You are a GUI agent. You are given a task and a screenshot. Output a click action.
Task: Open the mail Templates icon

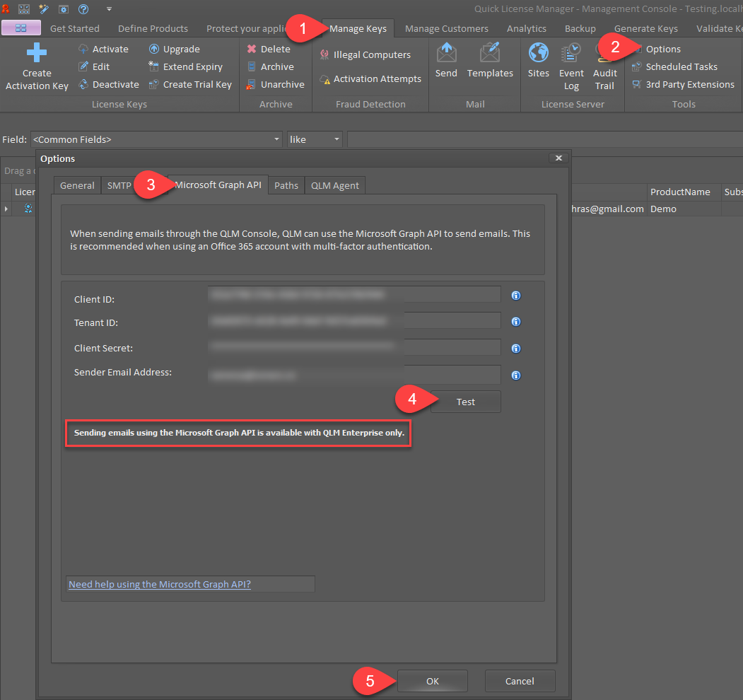point(490,54)
